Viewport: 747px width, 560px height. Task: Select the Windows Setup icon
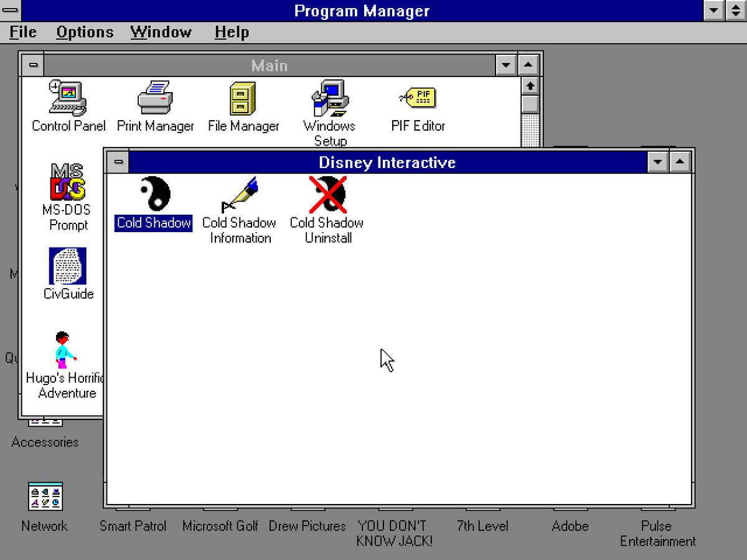[x=329, y=98]
